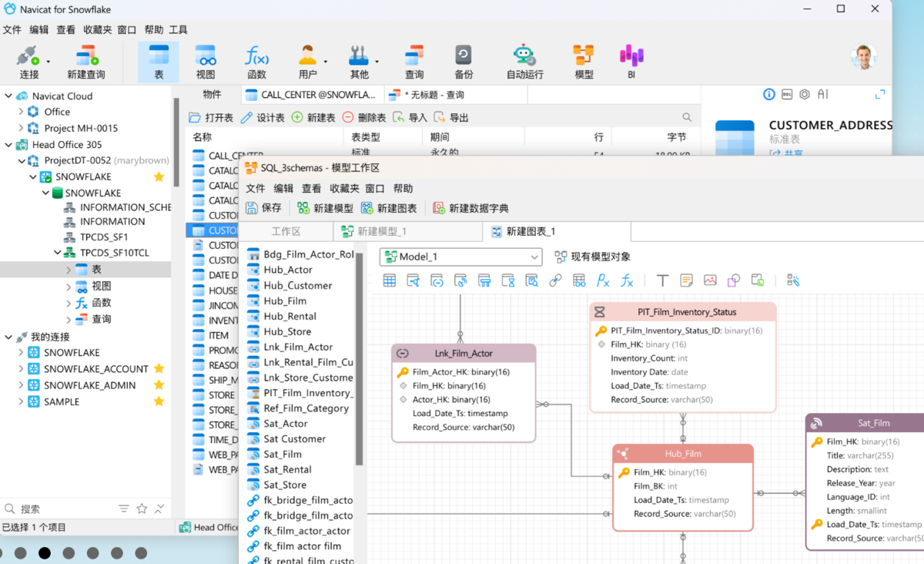Expand the 视图 tree node
924x564 pixels.
pyautogui.click(x=69, y=286)
